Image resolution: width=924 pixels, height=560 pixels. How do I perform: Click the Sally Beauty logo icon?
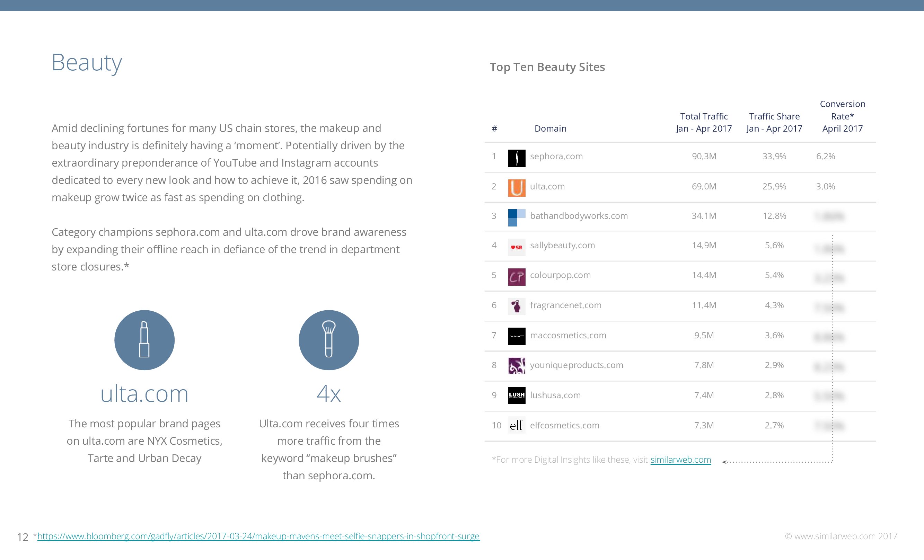tap(516, 247)
